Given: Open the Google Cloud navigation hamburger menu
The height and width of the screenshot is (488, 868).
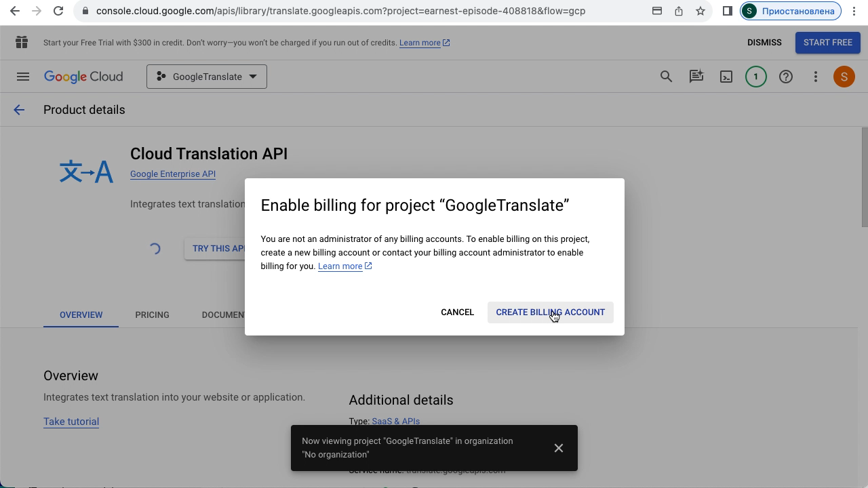Looking at the screenshot, I should pyautogui.click(x=23, y=77).
